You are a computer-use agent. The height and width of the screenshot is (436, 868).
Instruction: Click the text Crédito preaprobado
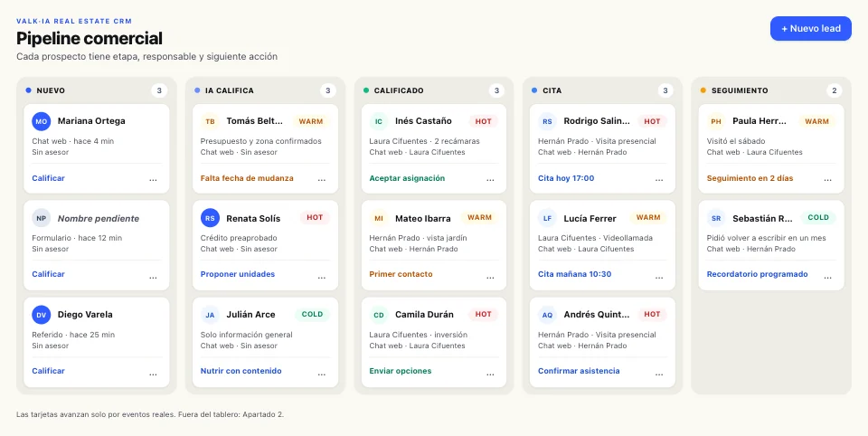click(239, 238)
